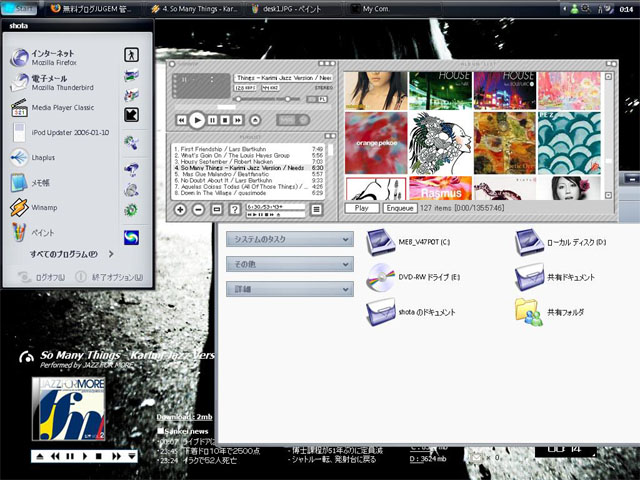Viewport: 640px width, 480px height.
Task: Pause playback in Winamp main window
Action: tap(212, 120)
